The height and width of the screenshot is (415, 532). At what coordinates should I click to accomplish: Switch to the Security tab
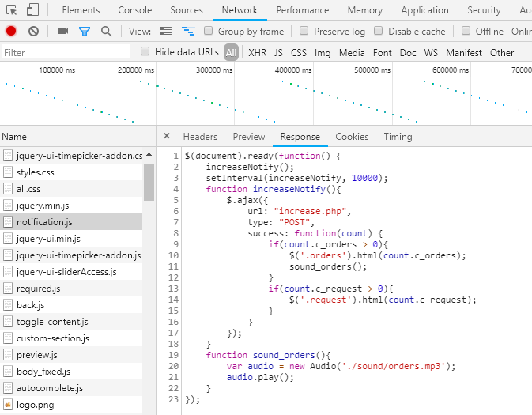pos(484,10)
